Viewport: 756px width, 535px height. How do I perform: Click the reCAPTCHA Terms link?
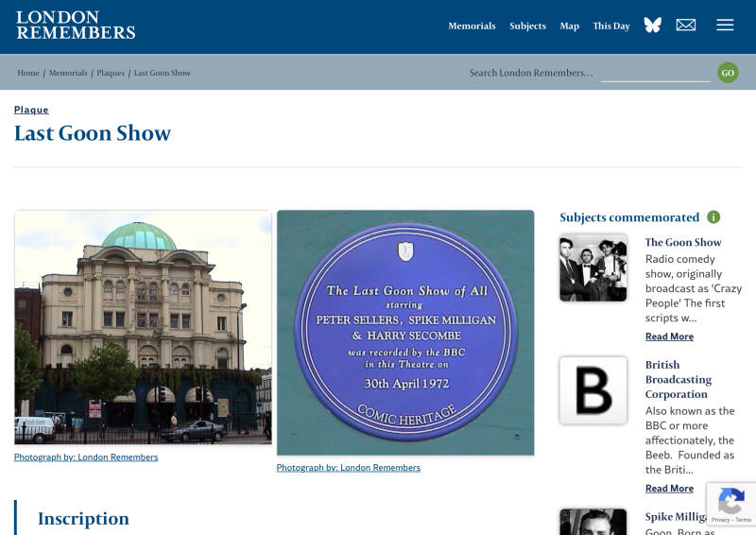pos(743,520)
